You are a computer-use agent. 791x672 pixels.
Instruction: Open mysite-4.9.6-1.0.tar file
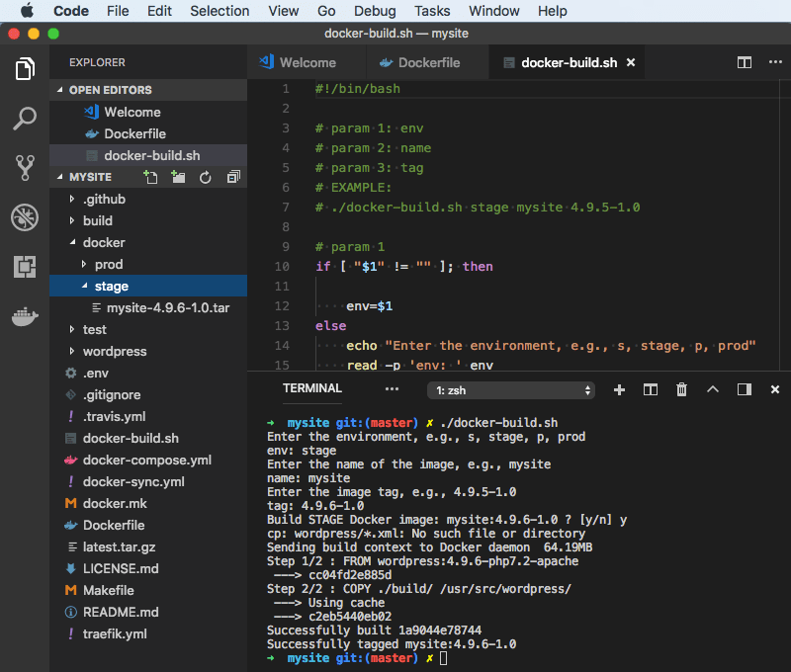(148, 307)
